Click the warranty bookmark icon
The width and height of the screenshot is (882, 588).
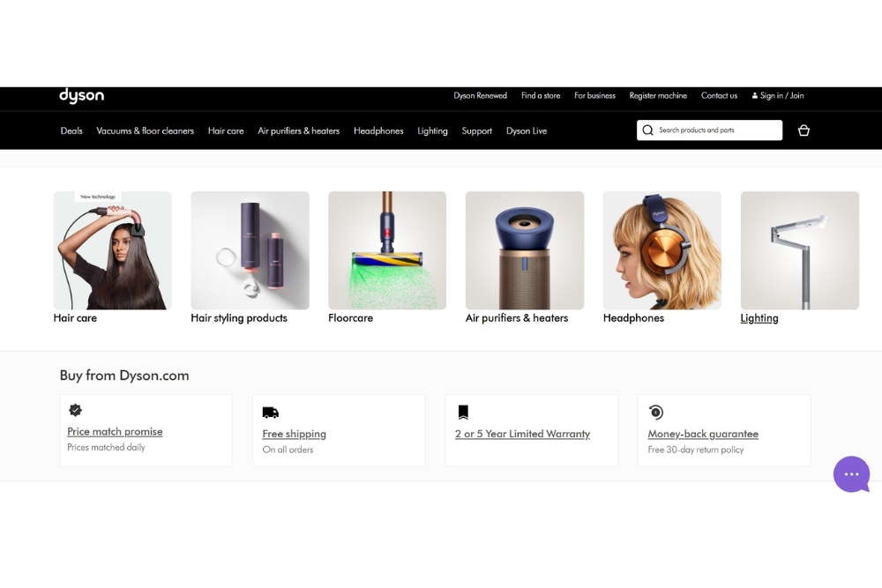(463, 412)
